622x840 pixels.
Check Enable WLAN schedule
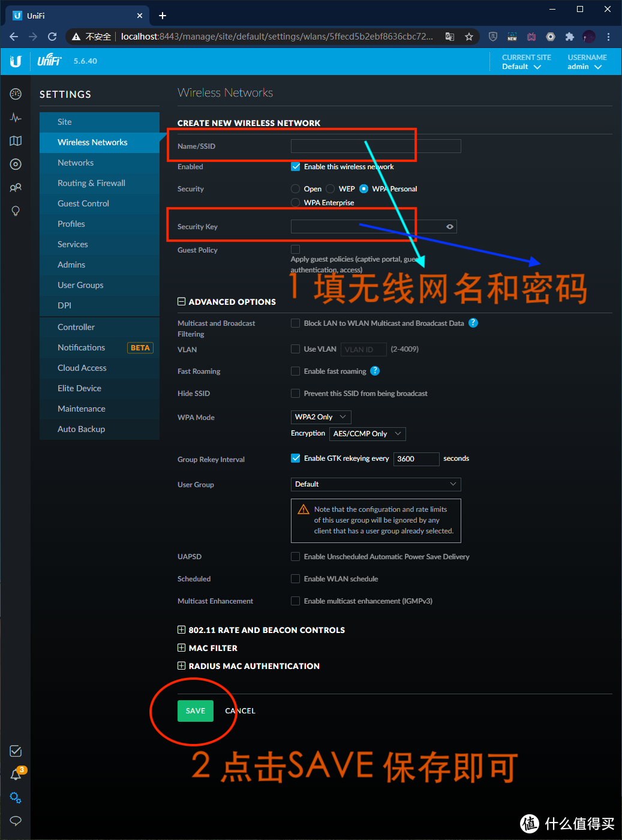(295, 578)
